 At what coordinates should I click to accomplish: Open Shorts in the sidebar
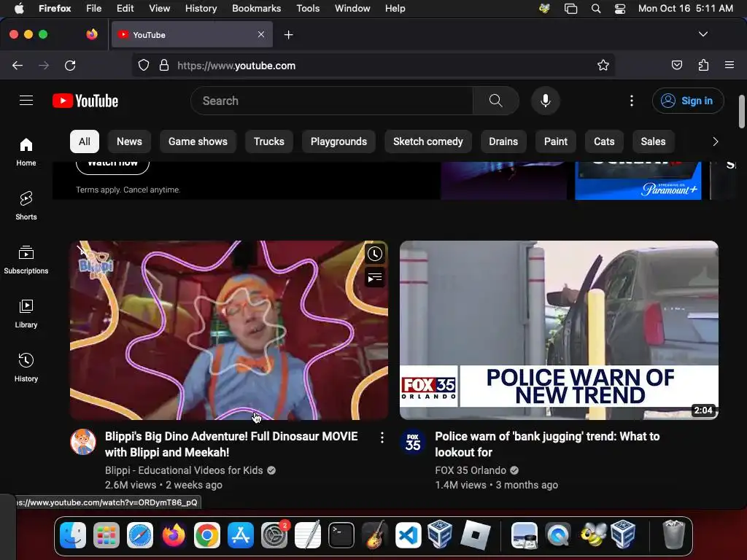(26, 206)
